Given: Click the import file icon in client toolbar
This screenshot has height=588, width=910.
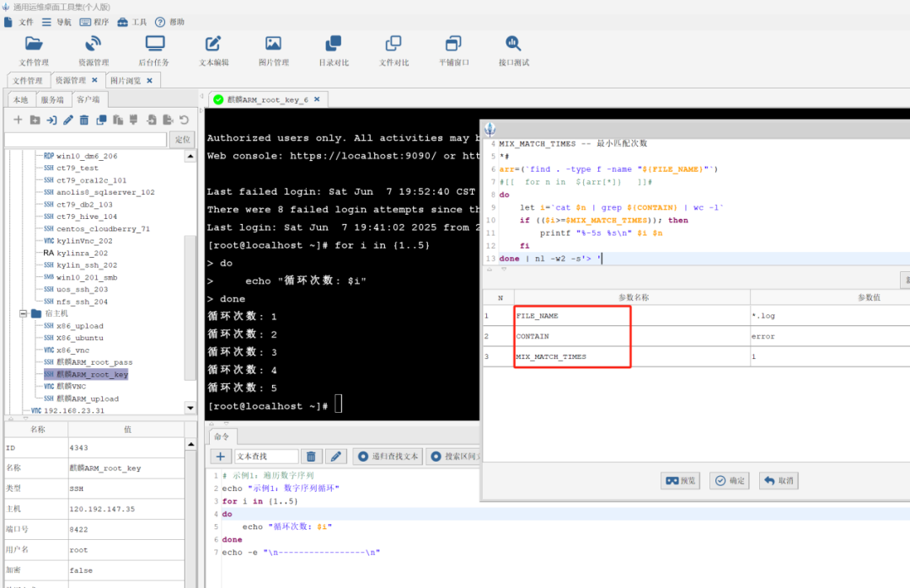Looking at the screenshot, I should (151, 120).
